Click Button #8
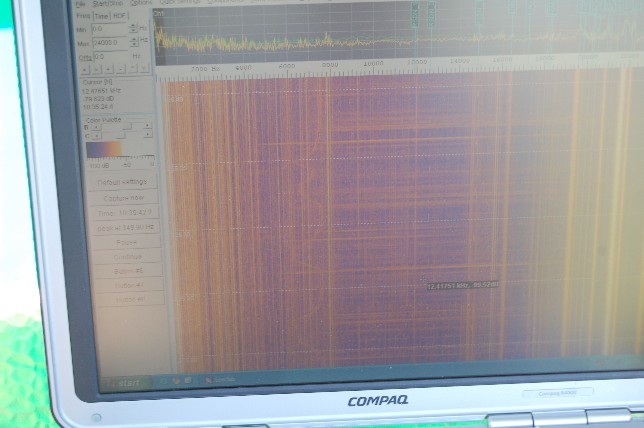 coord(131,299)
